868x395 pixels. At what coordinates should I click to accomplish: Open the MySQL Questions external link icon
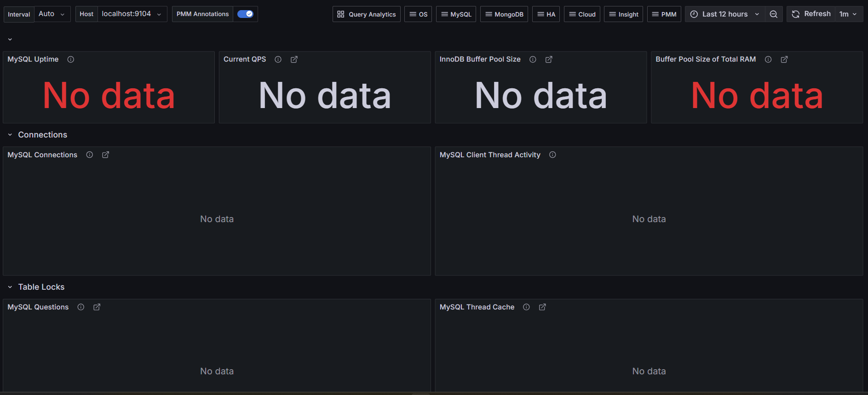click(x=97, y=307)
